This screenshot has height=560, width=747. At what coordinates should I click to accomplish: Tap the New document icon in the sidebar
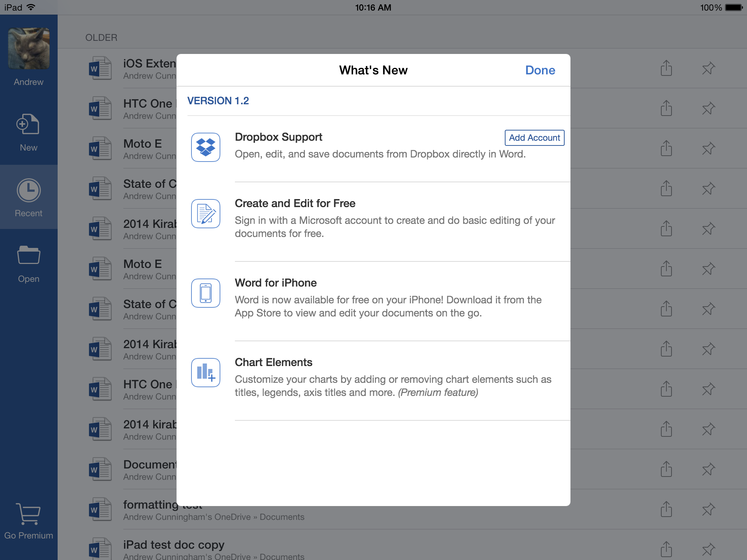tap(28, 125)
